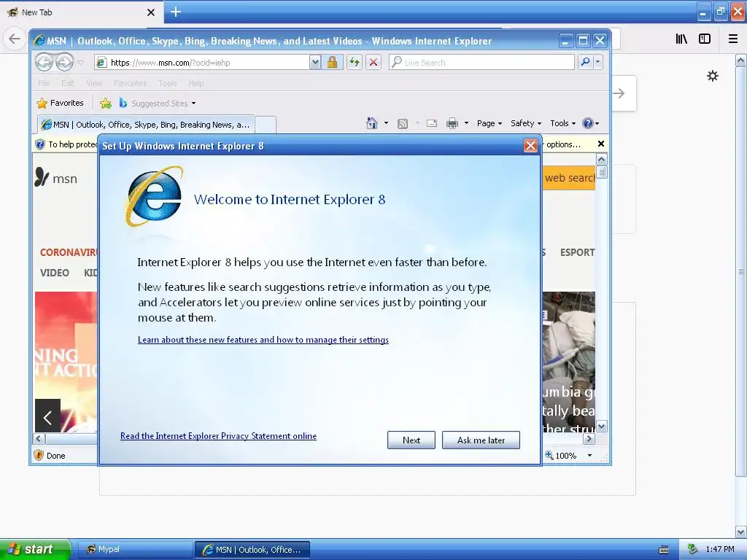The height and width of the screenshot is (560, 747).
Task: Expand the address bar URL dropdown
Action: (x=315, y=62)
